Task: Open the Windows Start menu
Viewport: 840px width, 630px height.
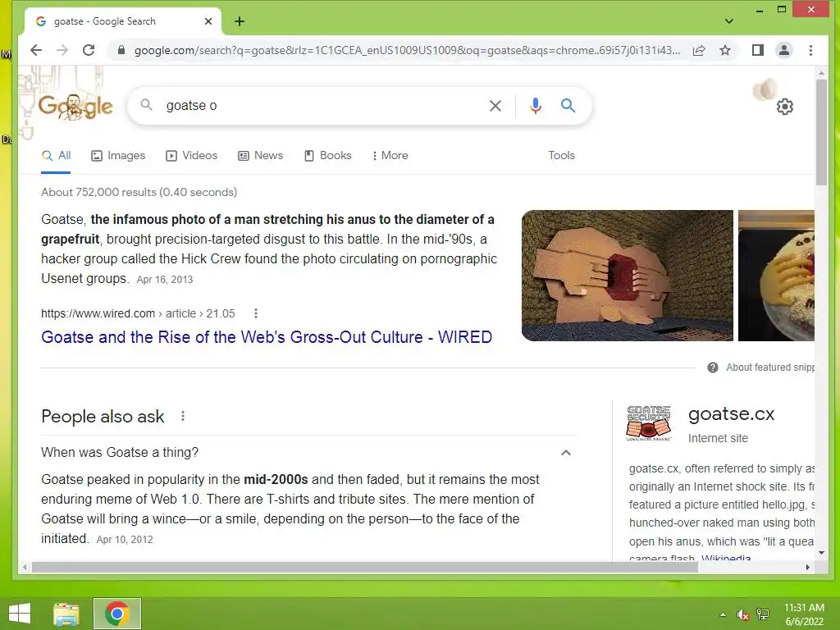Action: 20,614
